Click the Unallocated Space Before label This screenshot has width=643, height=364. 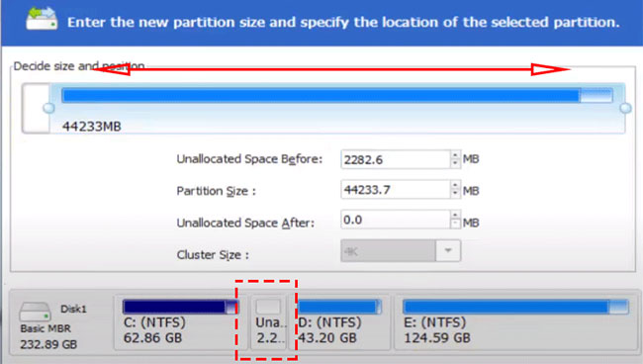pos(249,159)
